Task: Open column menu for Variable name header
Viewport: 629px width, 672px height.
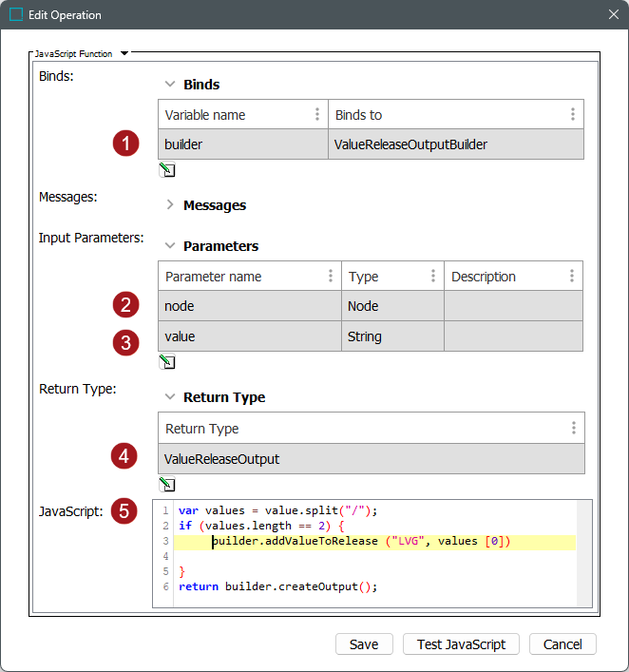Action: pyautogui.click(x=316, y=115)
